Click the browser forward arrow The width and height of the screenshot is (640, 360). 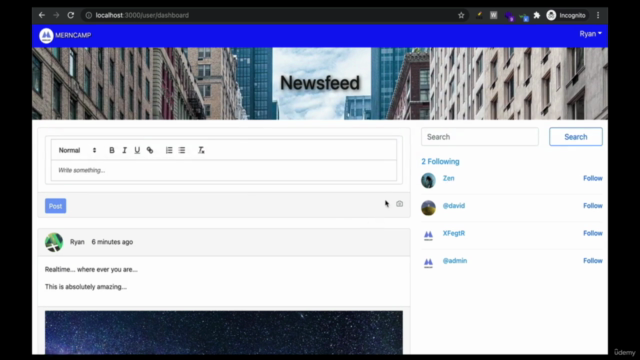pos(56,15)
